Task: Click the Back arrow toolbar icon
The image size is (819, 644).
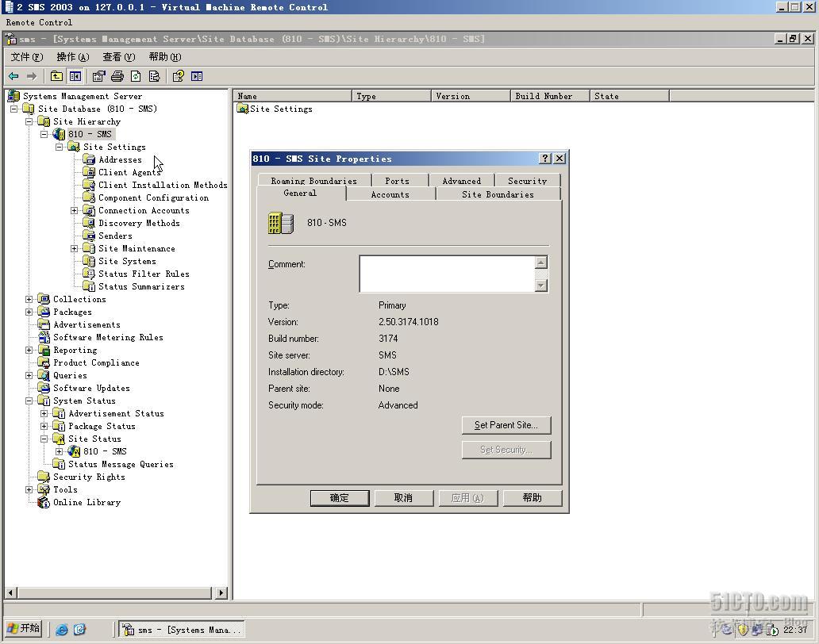Action: 13,76
